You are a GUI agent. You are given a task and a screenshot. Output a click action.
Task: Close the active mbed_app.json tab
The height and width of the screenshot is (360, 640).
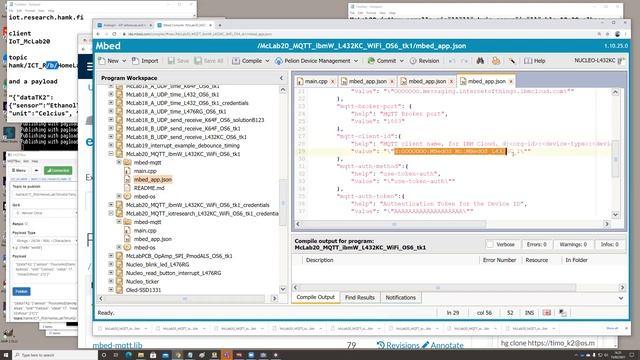pyautogui.click(x=511, y=82)
